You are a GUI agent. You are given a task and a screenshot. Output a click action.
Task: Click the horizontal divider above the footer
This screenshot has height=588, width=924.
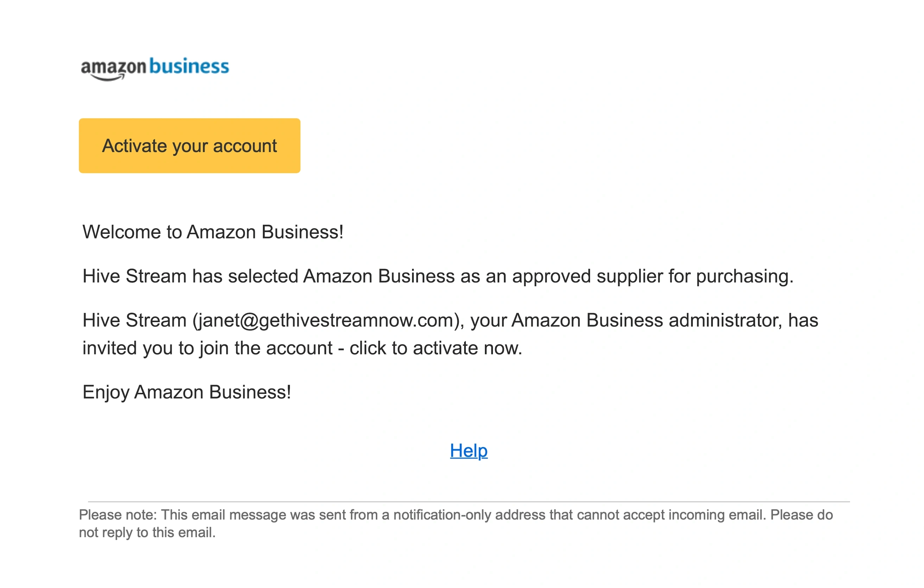pos(469,501)
